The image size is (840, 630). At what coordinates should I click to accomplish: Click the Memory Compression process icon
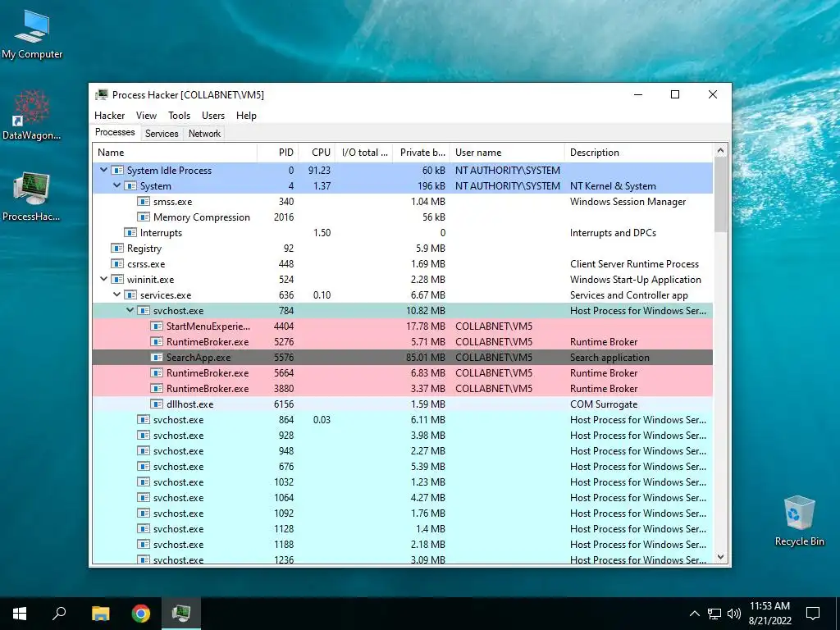pos(143,217)
